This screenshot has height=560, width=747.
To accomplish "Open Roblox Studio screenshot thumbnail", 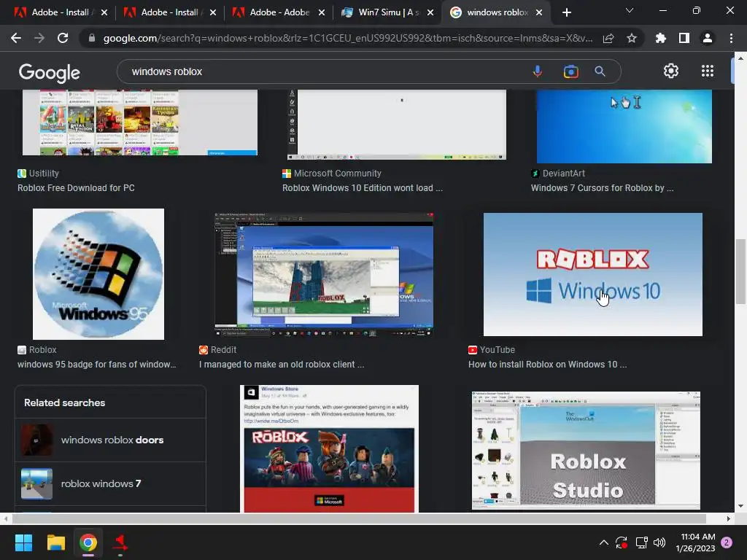I will (586, 451).
